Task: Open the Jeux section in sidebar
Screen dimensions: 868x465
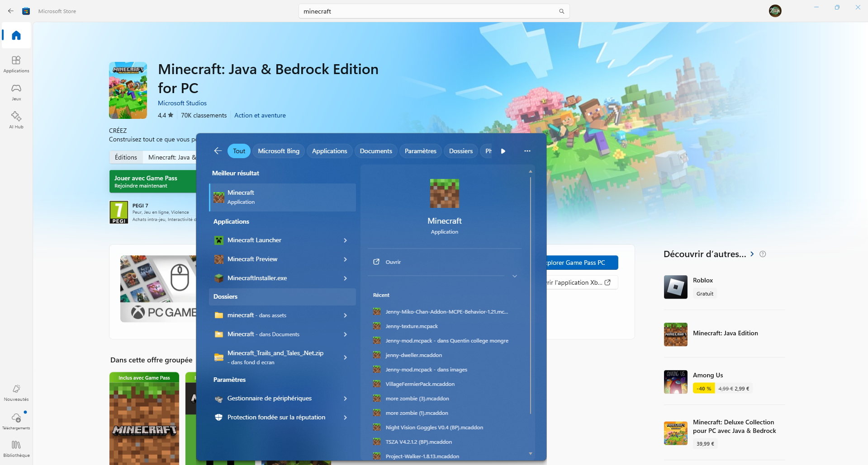Action: coord(16,92)
